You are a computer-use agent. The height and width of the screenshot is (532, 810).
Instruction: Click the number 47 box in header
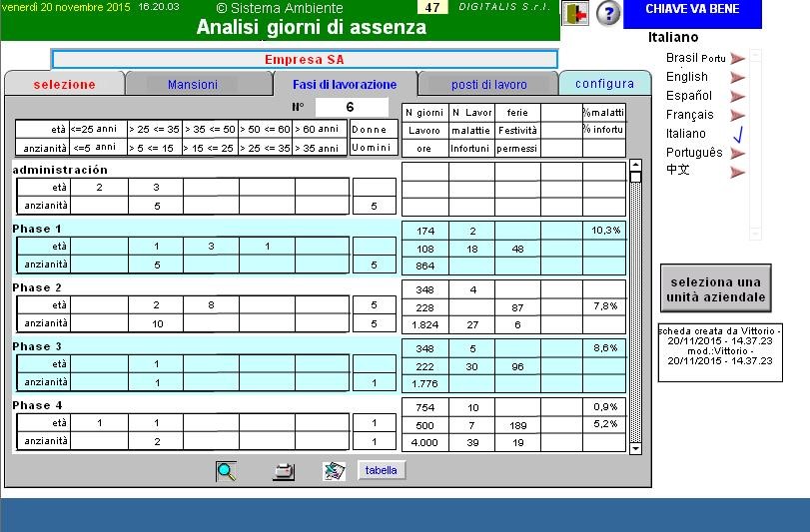pos(432,7)
